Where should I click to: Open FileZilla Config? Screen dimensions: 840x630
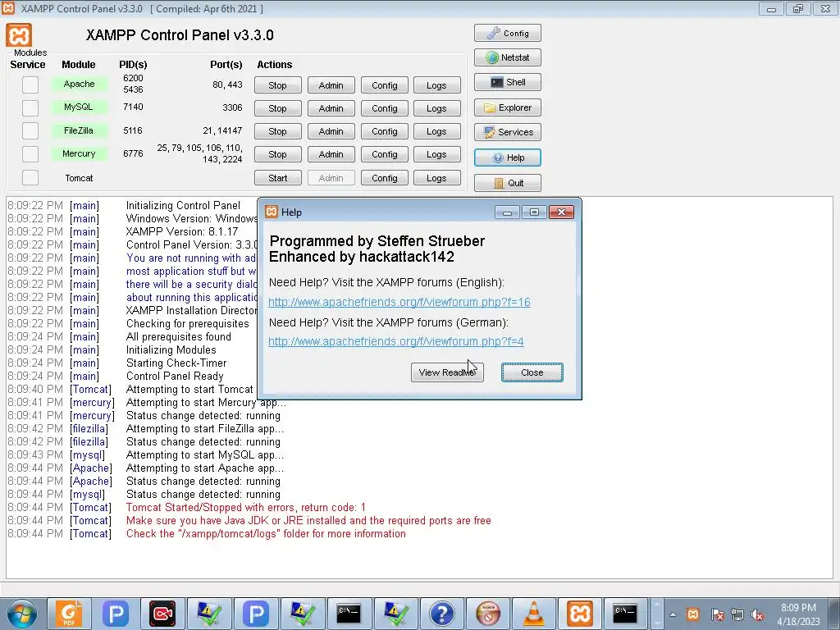coord(384,131)
